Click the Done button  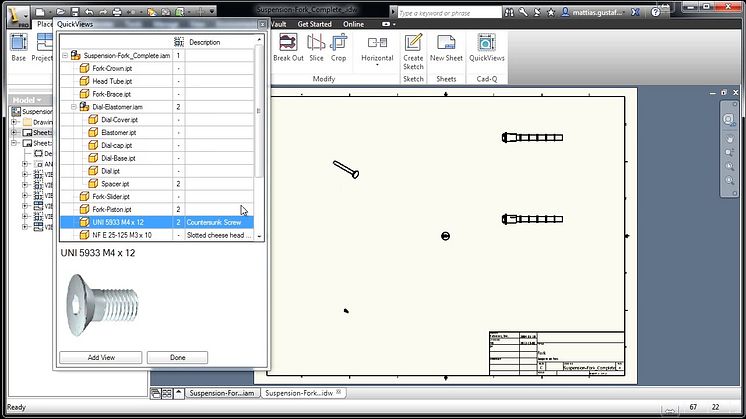pos(177,357)
